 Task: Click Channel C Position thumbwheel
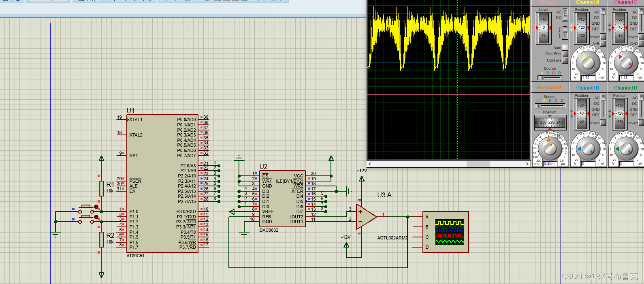tap(620, 28)
